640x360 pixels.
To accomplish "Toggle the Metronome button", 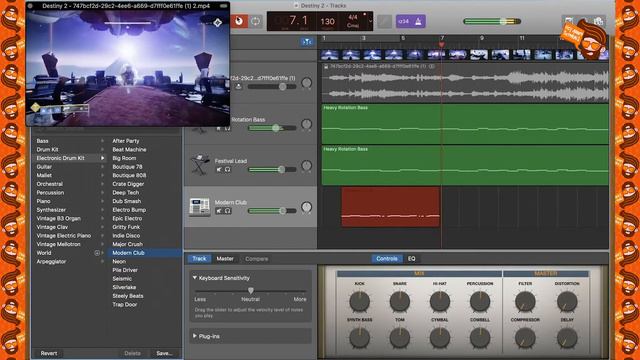I will click(418, 21).
